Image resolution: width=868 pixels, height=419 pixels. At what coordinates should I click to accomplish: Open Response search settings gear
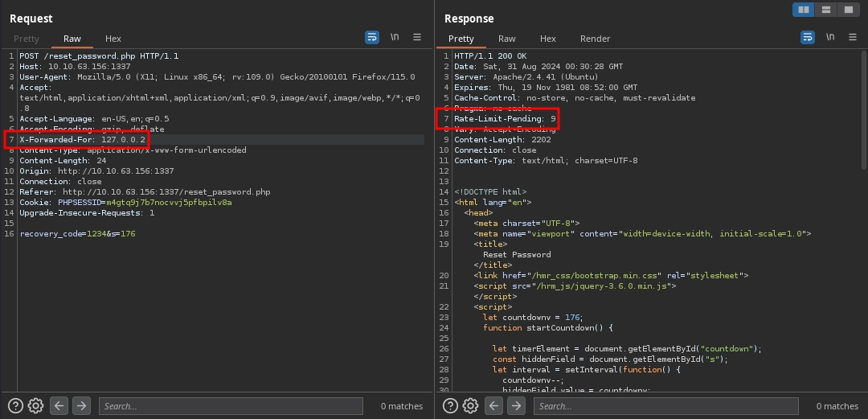[x=471, y=406]
